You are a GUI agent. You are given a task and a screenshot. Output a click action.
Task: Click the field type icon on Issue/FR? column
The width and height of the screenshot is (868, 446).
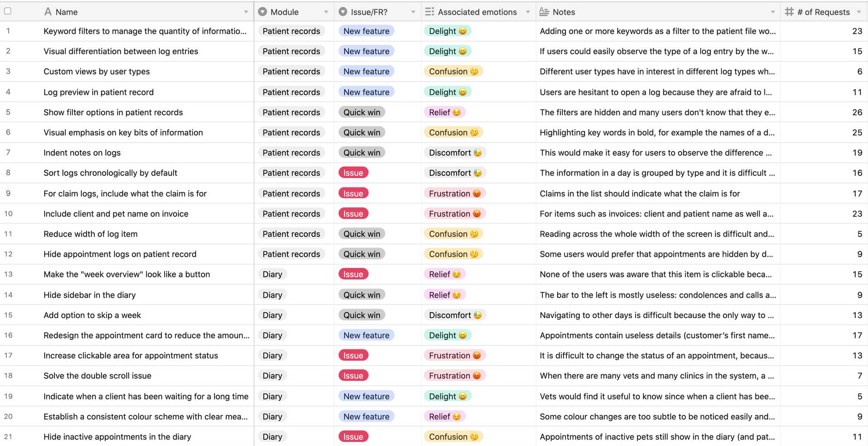tap(344, 11)
